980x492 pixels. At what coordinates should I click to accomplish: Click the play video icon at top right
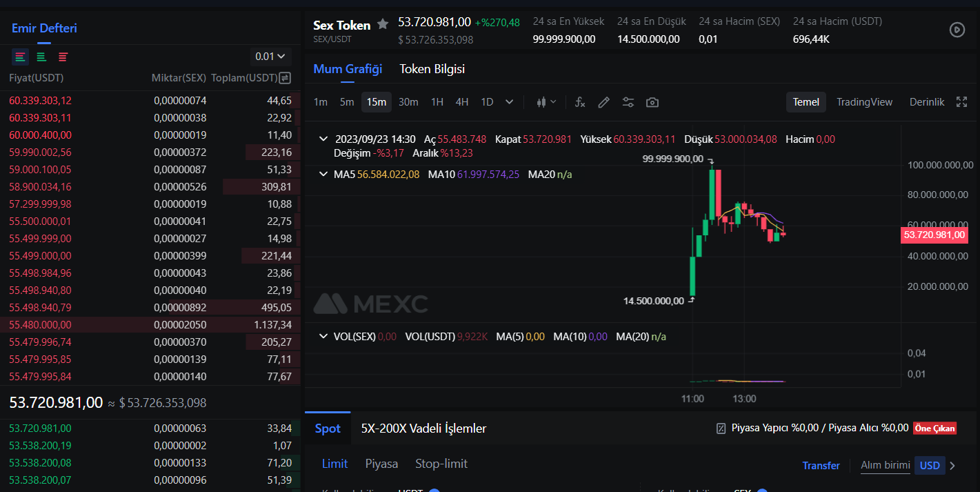(957, 30)
